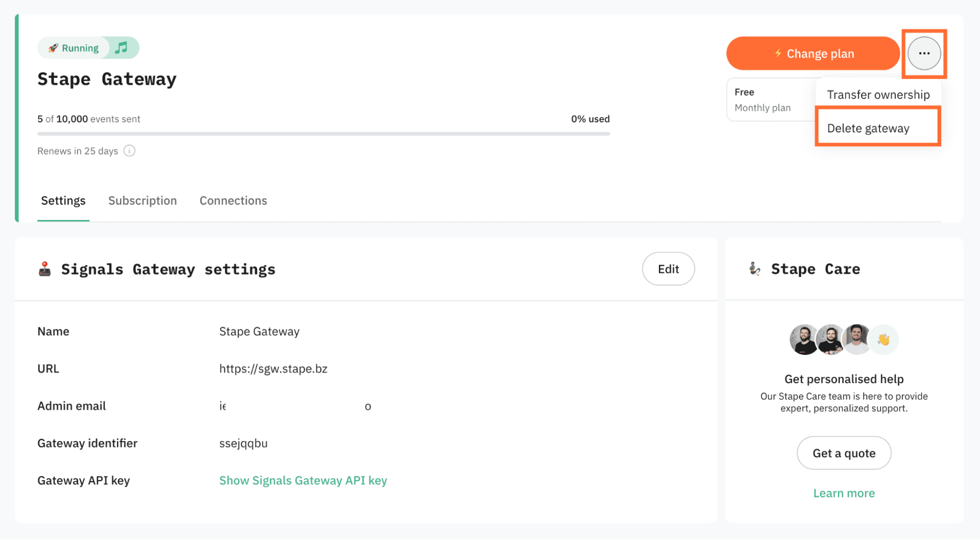
Task: Click the URL value https://sgw.stape.bz
Action: pos(273,369)
